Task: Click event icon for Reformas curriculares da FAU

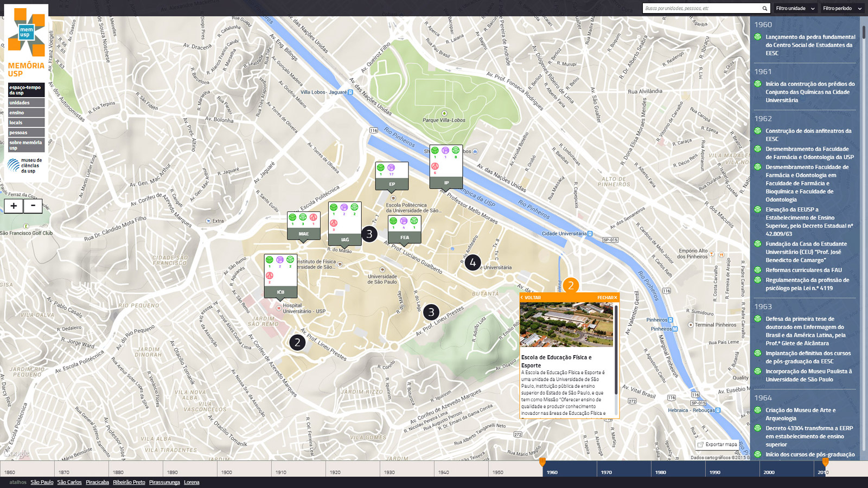Action: [x=758, y=270]
